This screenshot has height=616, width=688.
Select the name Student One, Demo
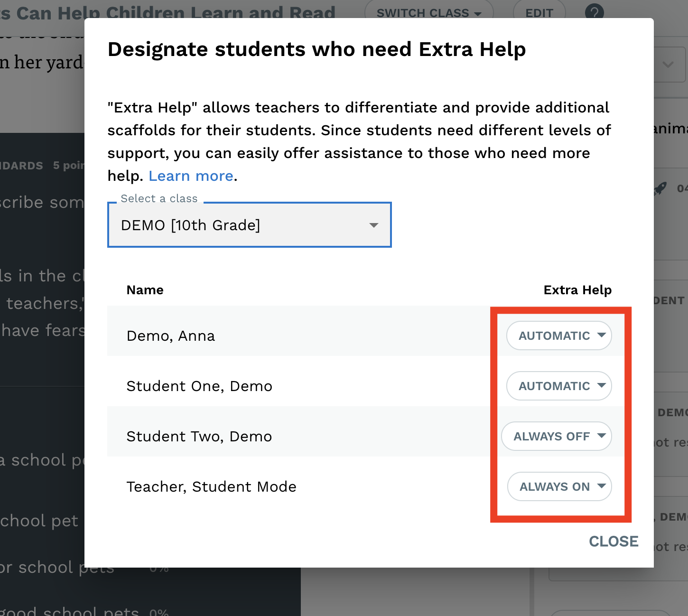(x=199, y=386)
